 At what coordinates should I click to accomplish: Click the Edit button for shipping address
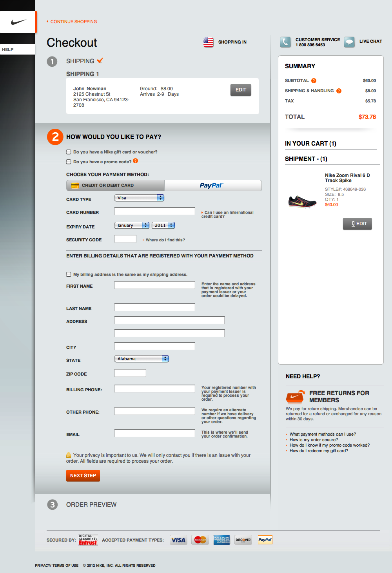[x=241, y=90]
